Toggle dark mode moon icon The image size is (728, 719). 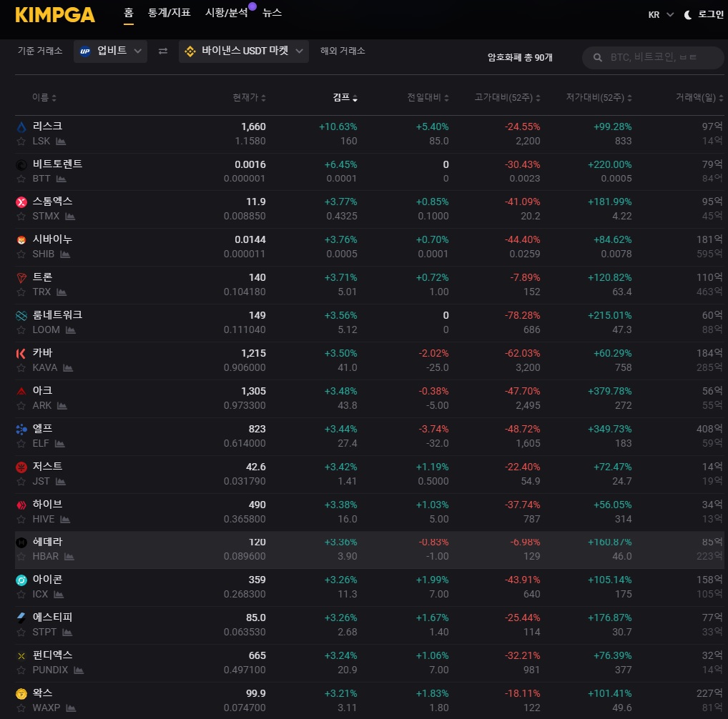coord(688,15)
